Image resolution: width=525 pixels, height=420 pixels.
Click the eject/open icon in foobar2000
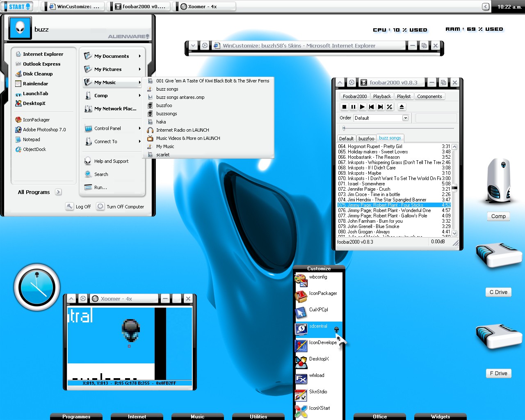(402, 107)
